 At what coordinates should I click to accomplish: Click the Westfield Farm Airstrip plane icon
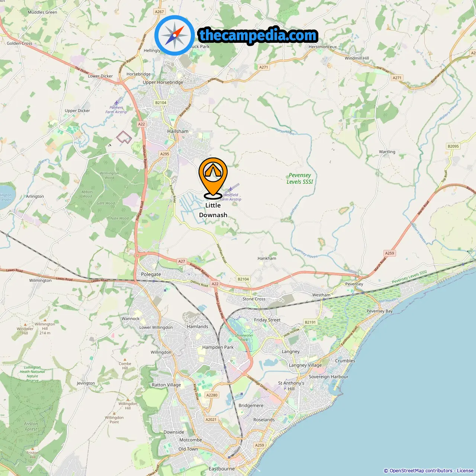[x=230, y=189]
